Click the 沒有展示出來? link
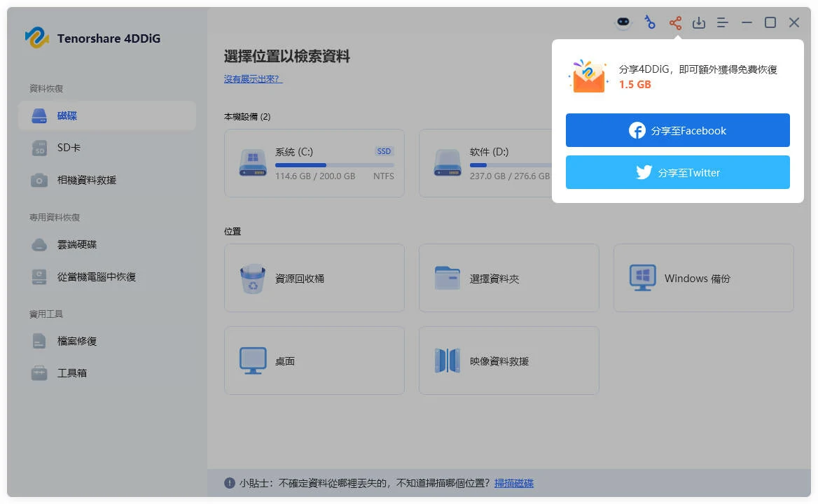 [x=253, y=79]
